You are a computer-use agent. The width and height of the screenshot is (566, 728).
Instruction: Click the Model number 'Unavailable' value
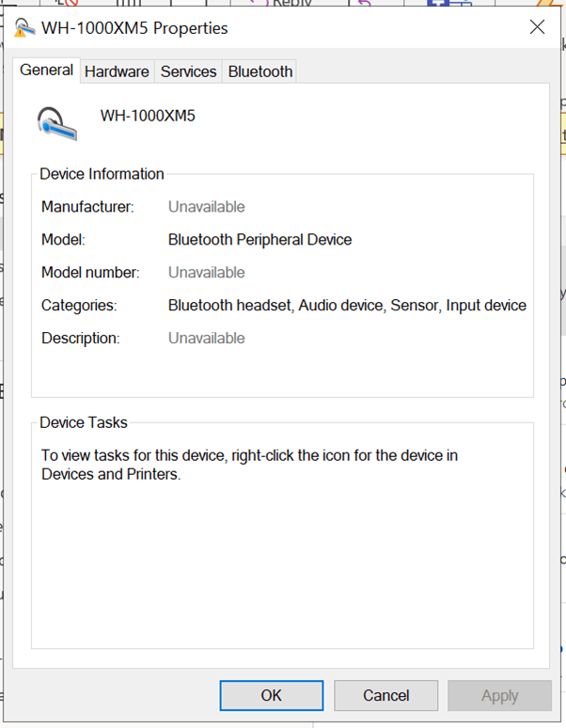207,273
